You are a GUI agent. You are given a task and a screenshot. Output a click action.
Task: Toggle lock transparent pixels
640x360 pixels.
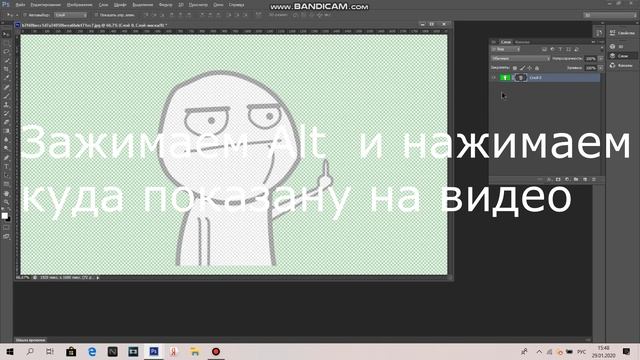[515, 68]
